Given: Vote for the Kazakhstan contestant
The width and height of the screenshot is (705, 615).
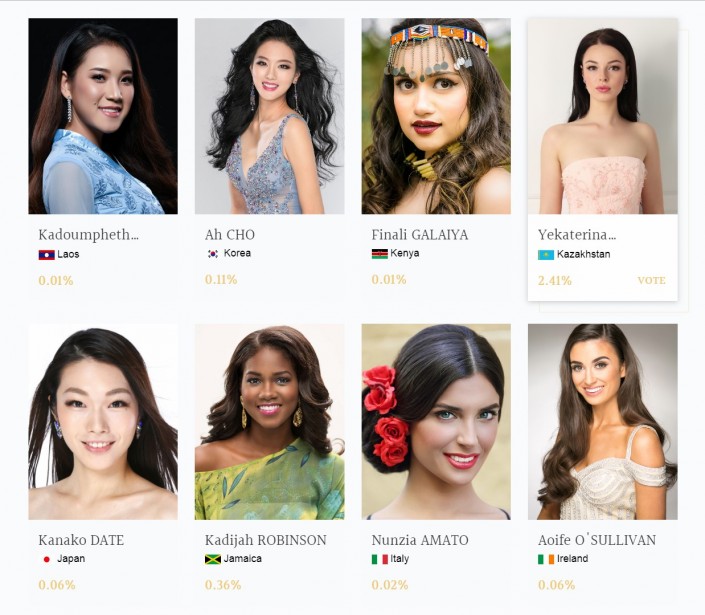Looking at the screenshot, I should 651,281.
